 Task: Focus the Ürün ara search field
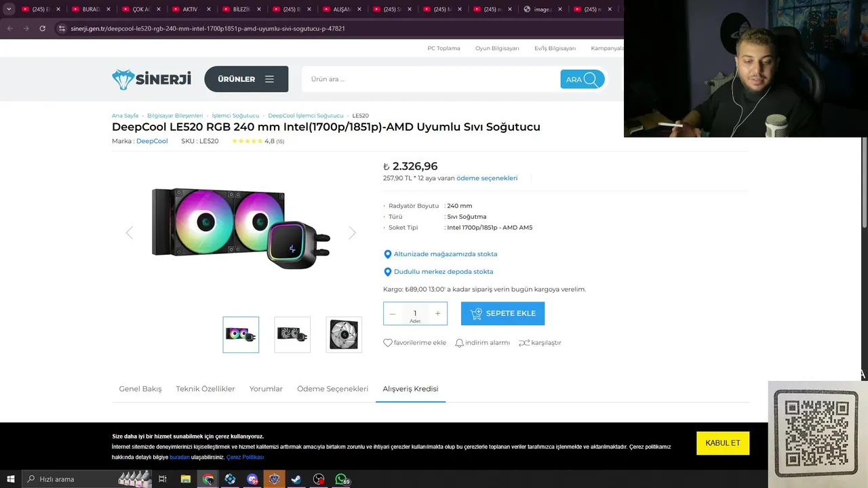(x=431, y=79)
